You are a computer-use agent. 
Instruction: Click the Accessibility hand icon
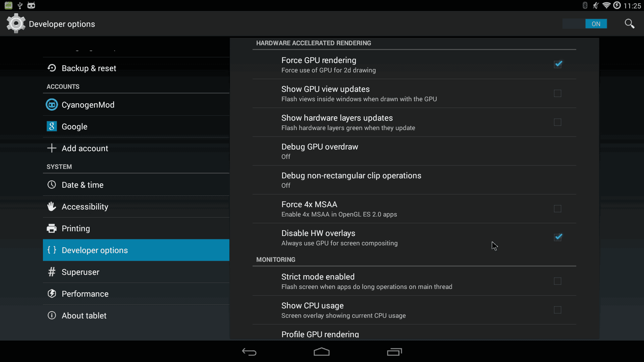[51, 206]
